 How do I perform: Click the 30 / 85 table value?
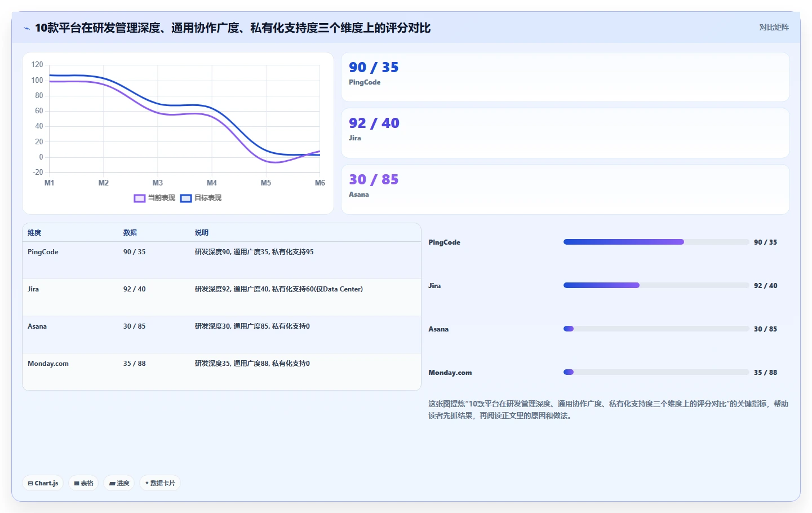click(134, 326)
